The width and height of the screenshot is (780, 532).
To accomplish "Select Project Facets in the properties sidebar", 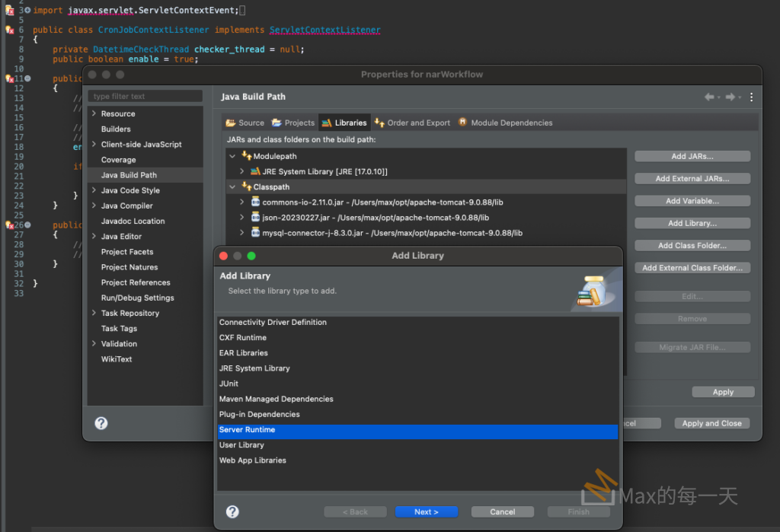I will [x=127, y=252].
